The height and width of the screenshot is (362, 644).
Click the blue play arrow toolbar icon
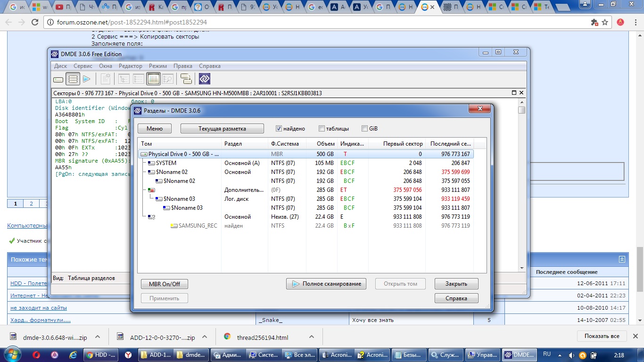click(87, 79)
